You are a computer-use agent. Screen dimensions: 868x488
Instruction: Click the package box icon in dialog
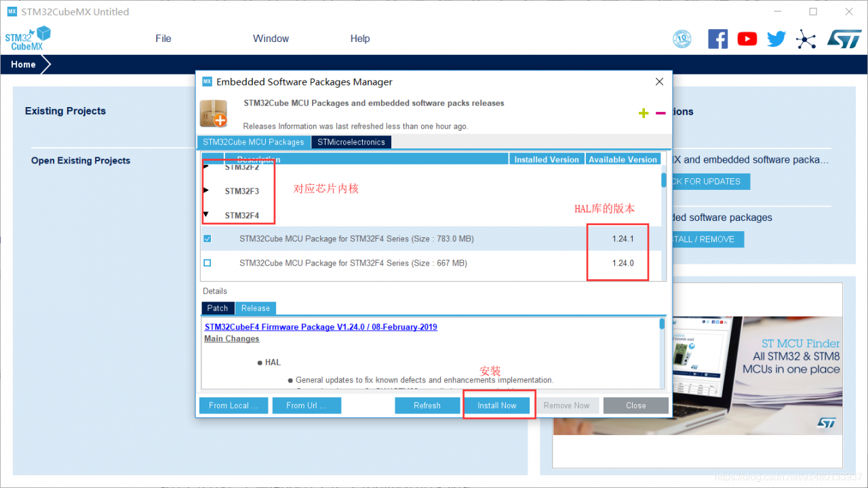[x=213, y=113]
